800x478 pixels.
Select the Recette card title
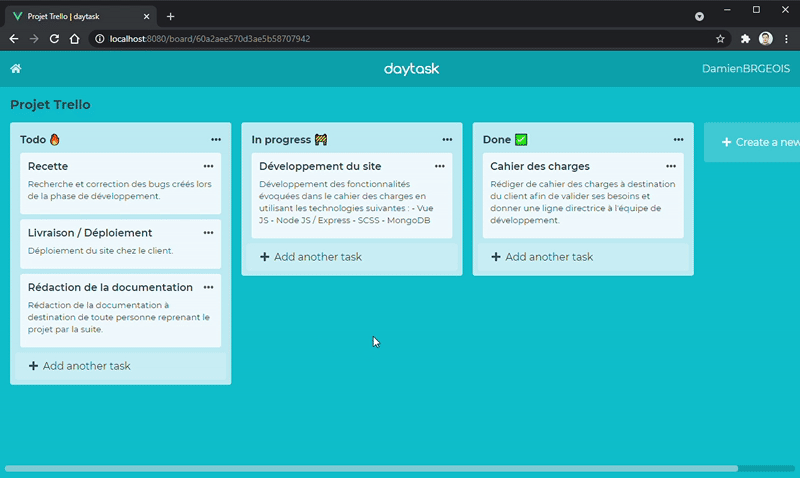pyautogui.click(x=48, y=166)
